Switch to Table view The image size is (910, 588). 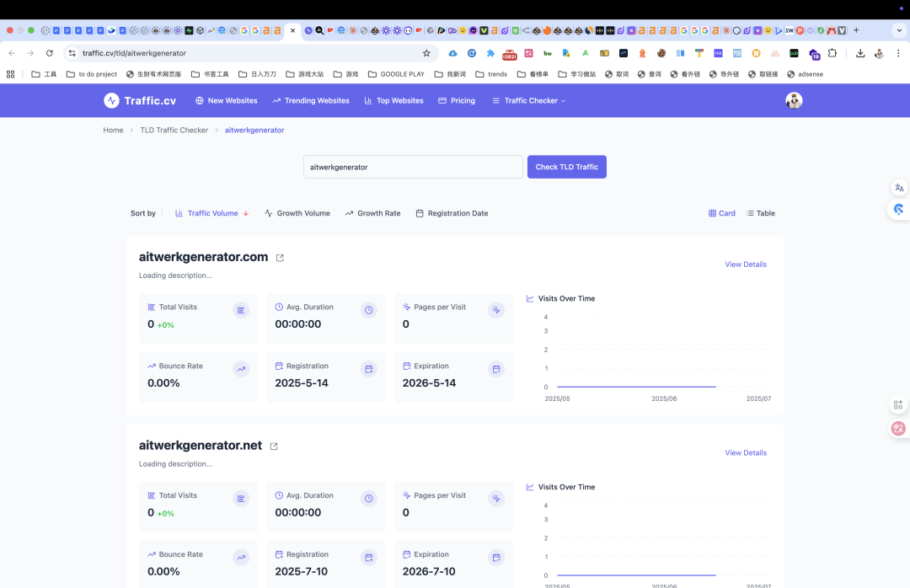coord(760,213)
